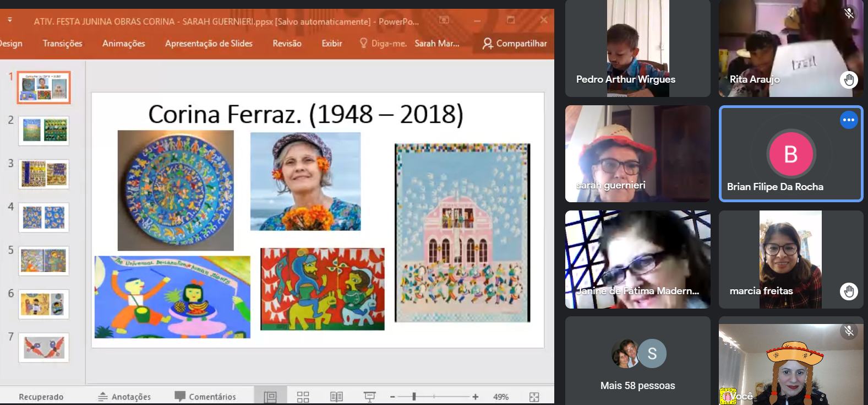Screen dimensions: 868x405
Task: Toggle the Comentários comments pane
Action: (205, 397)
